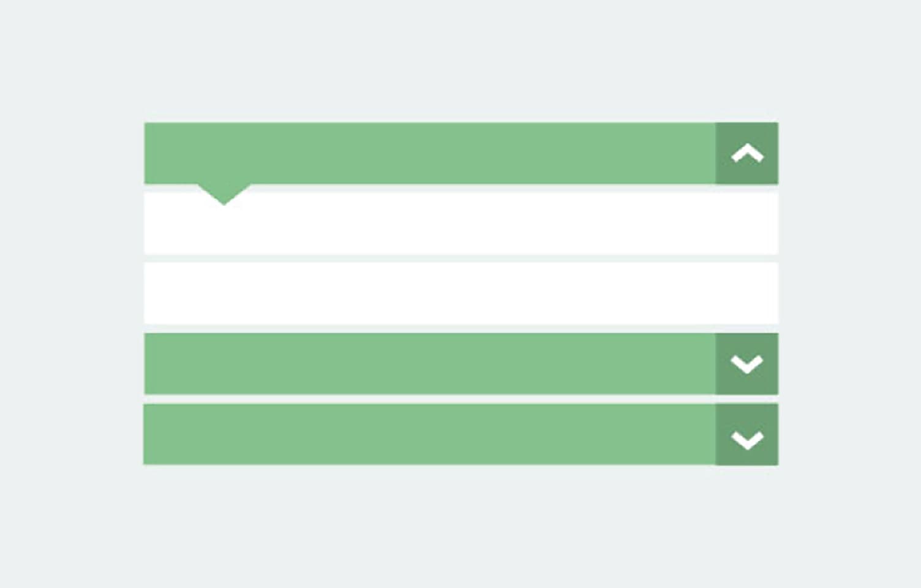This screenshot has height=588, width=921.
Task: Click the dark green square on the top header
Action: coord(747,153)
